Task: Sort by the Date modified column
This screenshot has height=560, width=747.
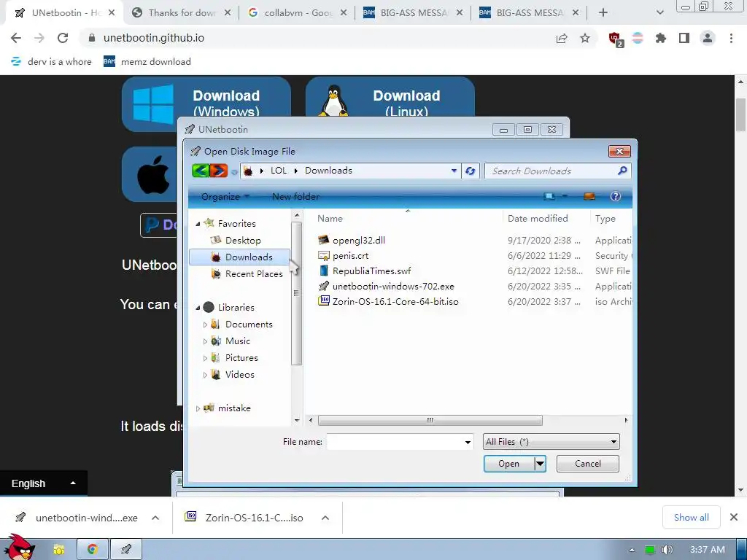Action: [x=538, y=219]
